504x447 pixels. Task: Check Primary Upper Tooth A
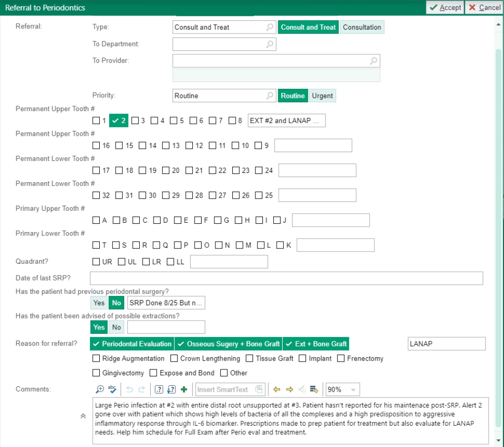[96, 220]
